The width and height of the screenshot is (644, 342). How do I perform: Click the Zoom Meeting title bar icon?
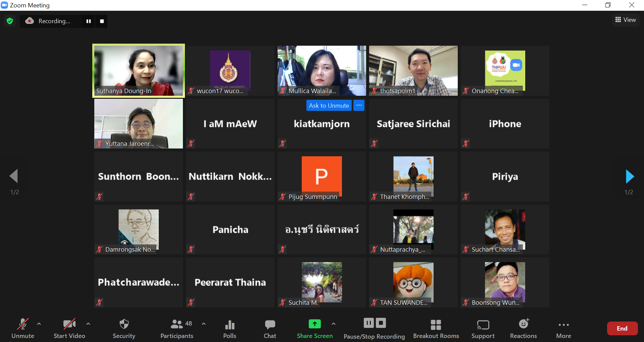(x=4, y=5)
